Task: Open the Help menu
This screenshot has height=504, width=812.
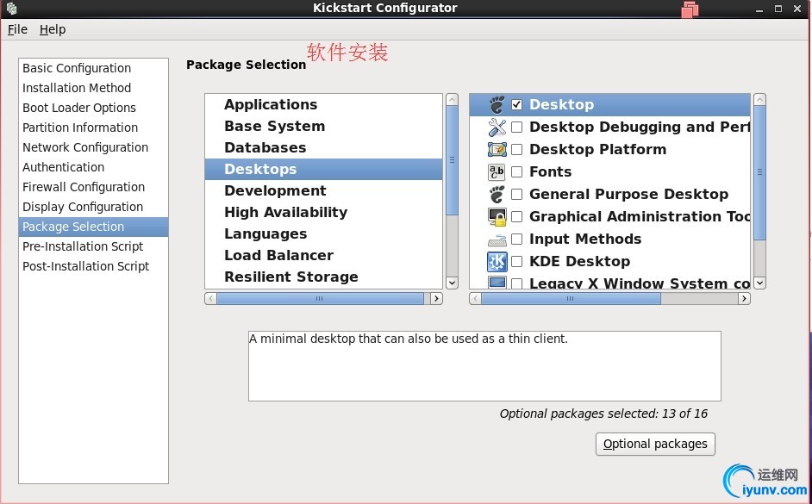Action: (x=53, y=29)
